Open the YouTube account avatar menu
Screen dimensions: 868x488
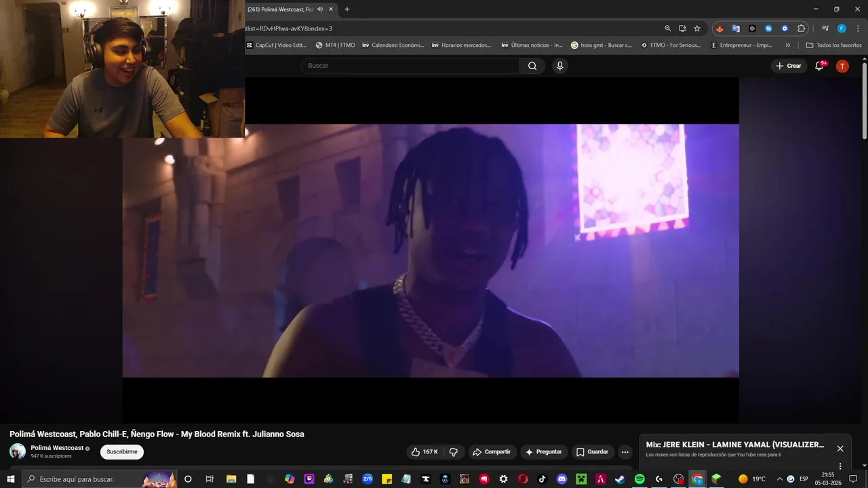(842, 66)
